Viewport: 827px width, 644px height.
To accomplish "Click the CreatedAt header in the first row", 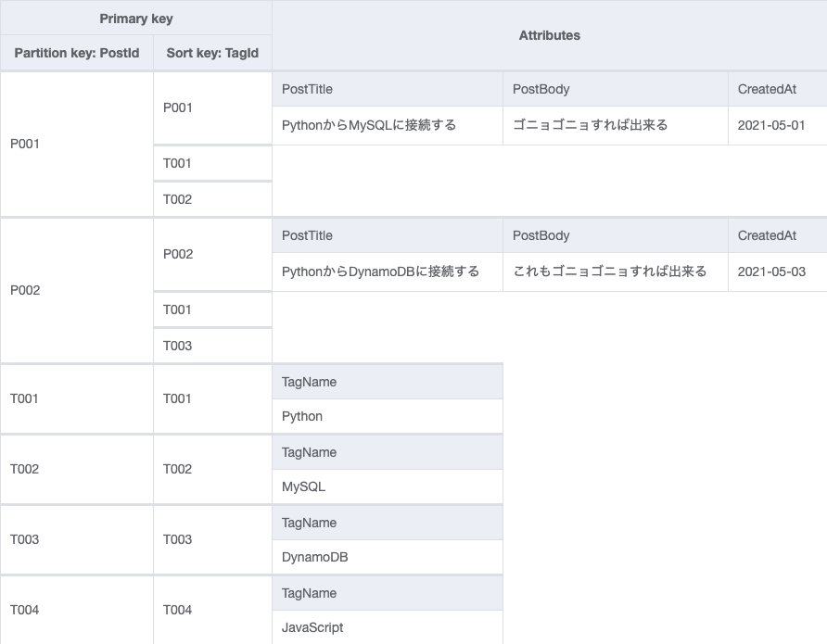I will coord(765,89).
